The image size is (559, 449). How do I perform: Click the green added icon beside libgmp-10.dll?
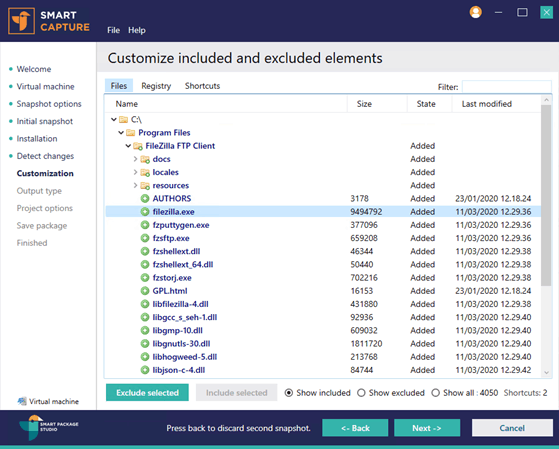(x=145, y=331)
